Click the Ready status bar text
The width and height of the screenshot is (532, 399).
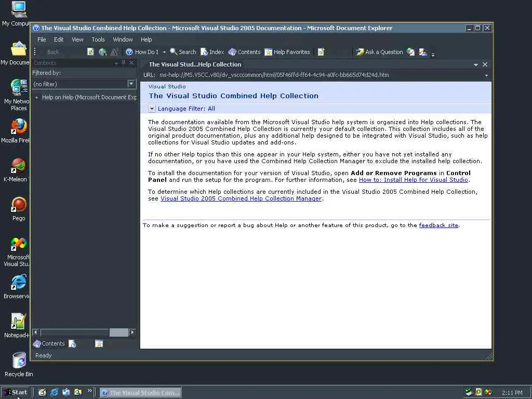coord(44,355)
